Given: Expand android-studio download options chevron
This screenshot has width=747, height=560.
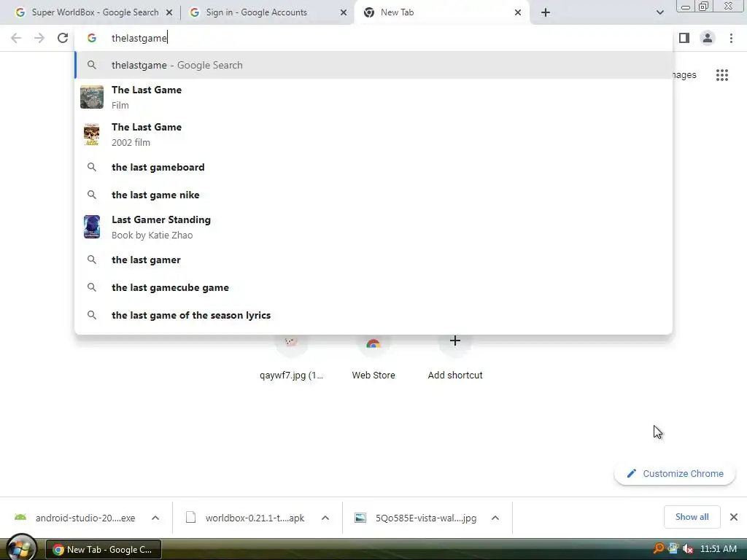Looking at the screenshot, I should [155, 518].
